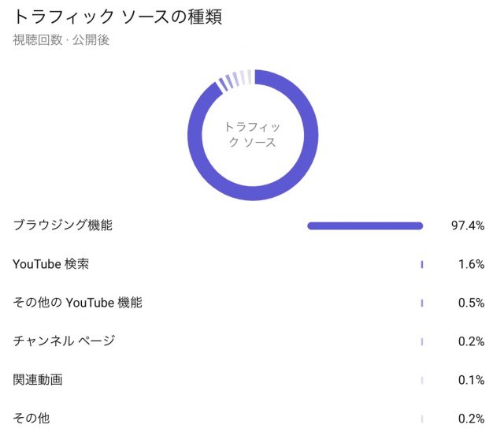This screenshot has width=504, height=447.
Task: Click the 1.6% percentage value
Action: pos(471,265)
